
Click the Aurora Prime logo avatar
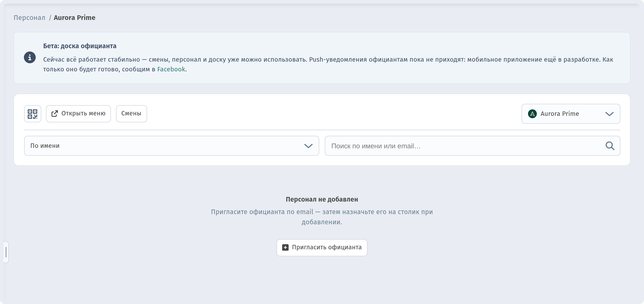coord(532,114)
